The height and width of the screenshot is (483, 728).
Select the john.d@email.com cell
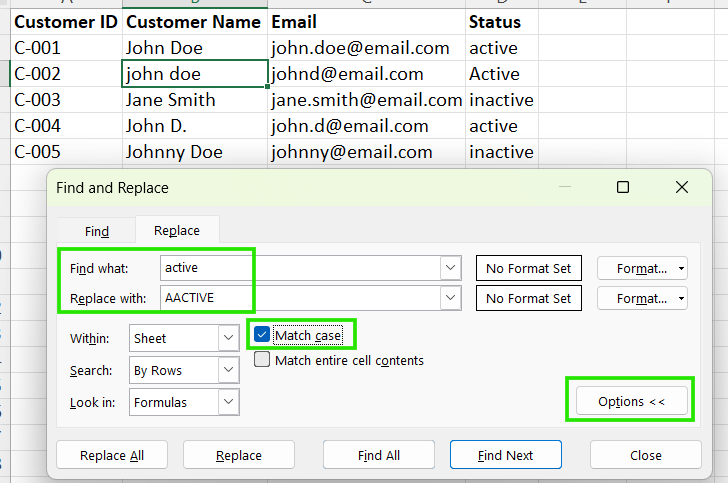[366, 126]
